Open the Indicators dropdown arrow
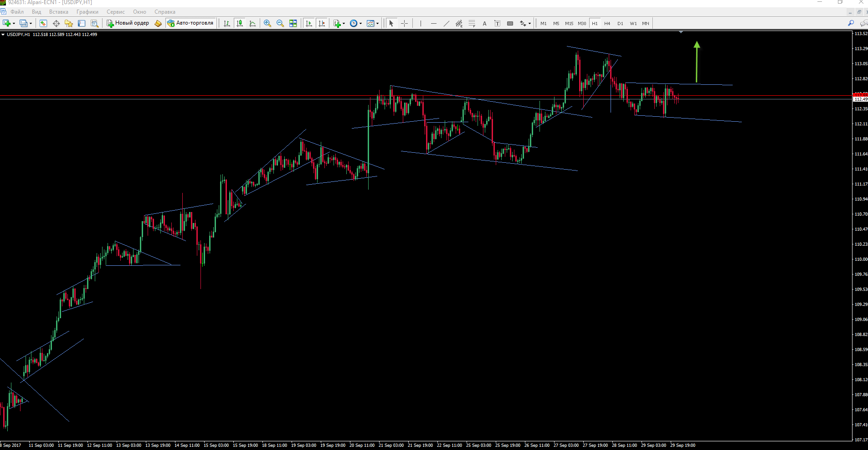Image resolution: width=868 pixels, height=450 pixels. click(x=344, y=24)
